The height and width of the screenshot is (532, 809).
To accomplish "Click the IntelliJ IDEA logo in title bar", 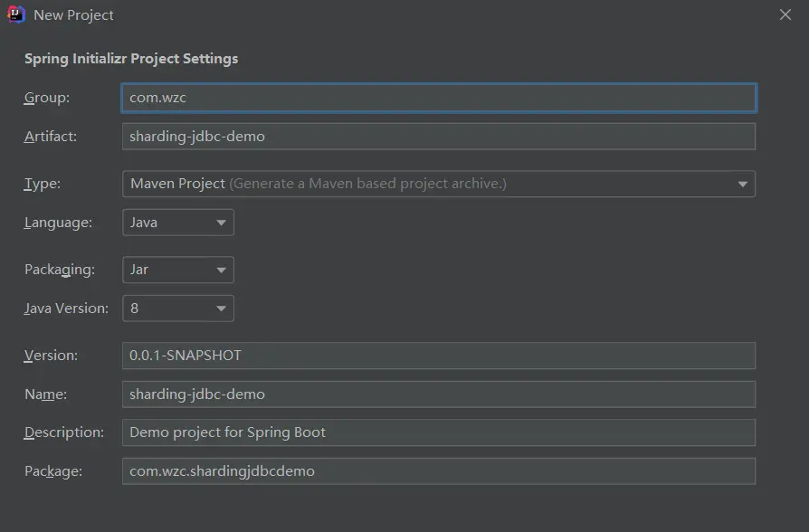I will [x=16, y=14].
